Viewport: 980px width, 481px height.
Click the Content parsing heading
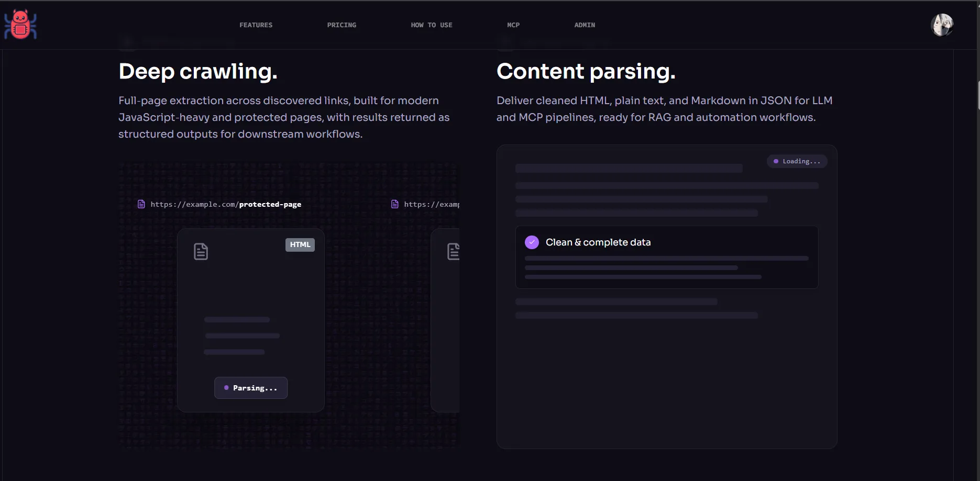coord(586,71)
